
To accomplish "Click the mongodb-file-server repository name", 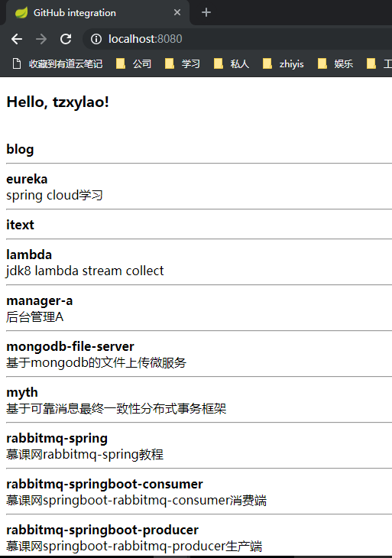I will point(70,346).
